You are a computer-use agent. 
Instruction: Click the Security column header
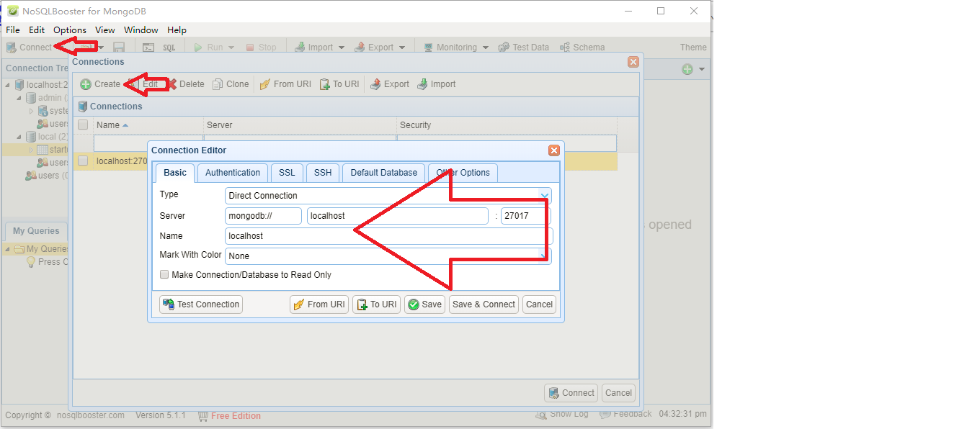tap(507, 125)
